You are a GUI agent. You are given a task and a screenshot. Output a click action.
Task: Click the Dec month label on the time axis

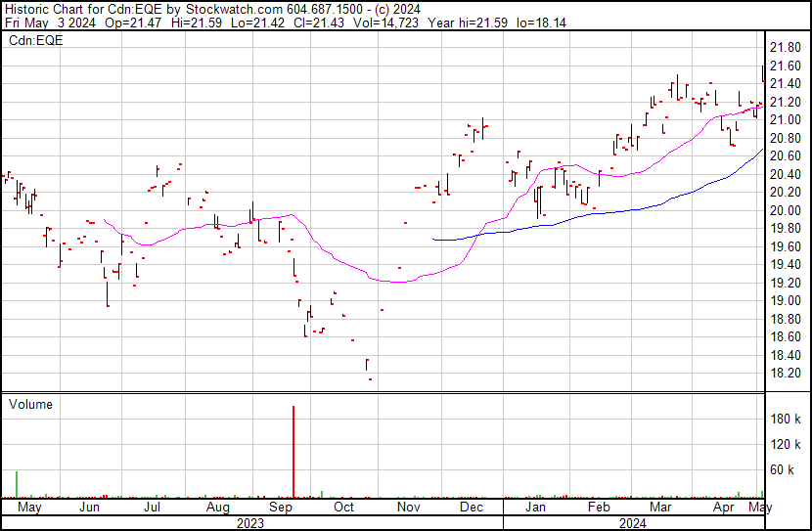(x=472, y=509)
